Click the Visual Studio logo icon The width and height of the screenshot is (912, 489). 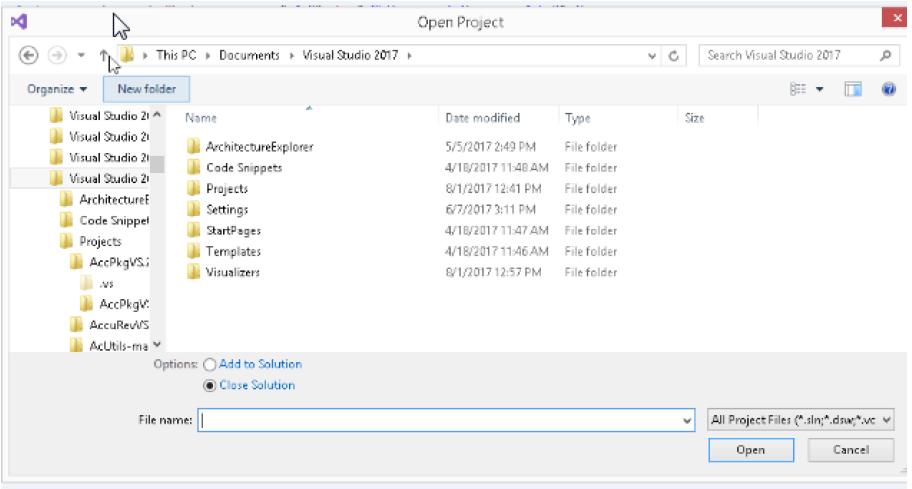[x=18, y=21]
